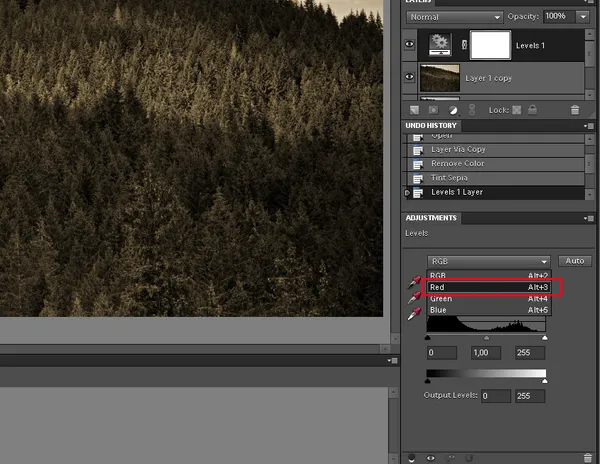Viewport: 600px width, 464px height.
Task: Click the Auto levels button
Action: click(x=574, y=260)
